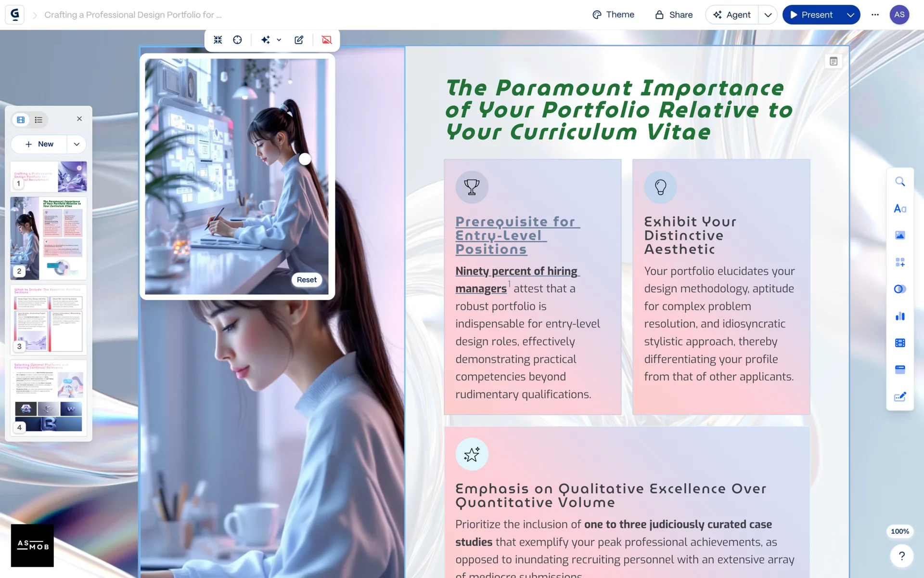Remove the accent image with the red icon

click(x=327, y=40)
